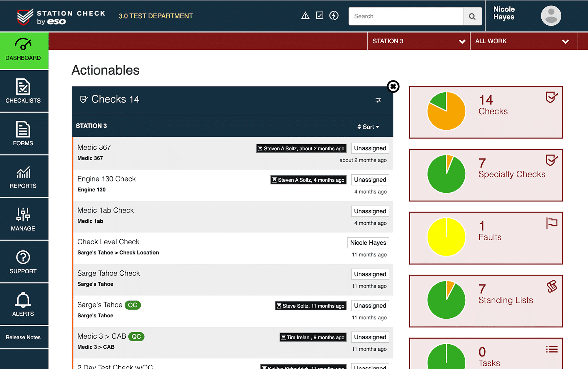Viewport: 588px width, 369px height.
Task: Click Unassigned button for Medic 367
Action: click(x=370, y=148)
